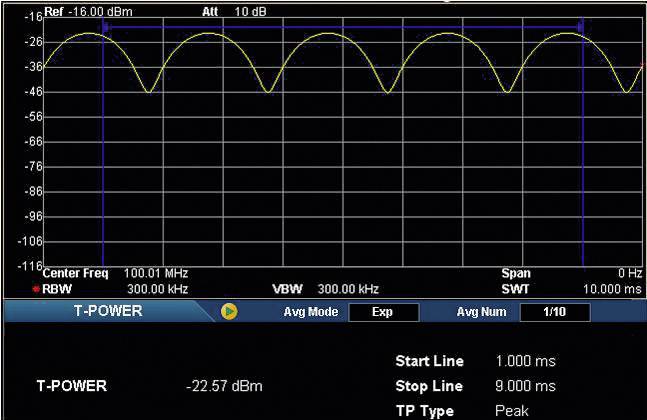
Task: Open the TP Type Peak setting
Action: 511,410
